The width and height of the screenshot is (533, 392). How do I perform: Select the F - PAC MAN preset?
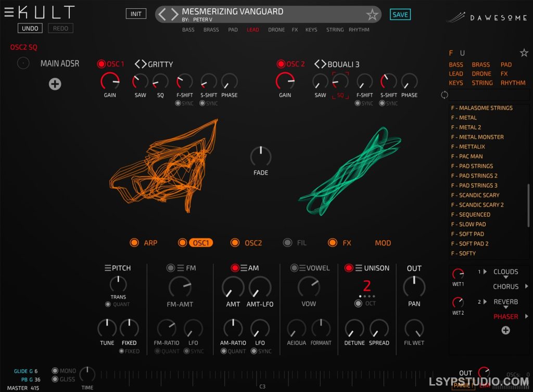click(467, 156)
